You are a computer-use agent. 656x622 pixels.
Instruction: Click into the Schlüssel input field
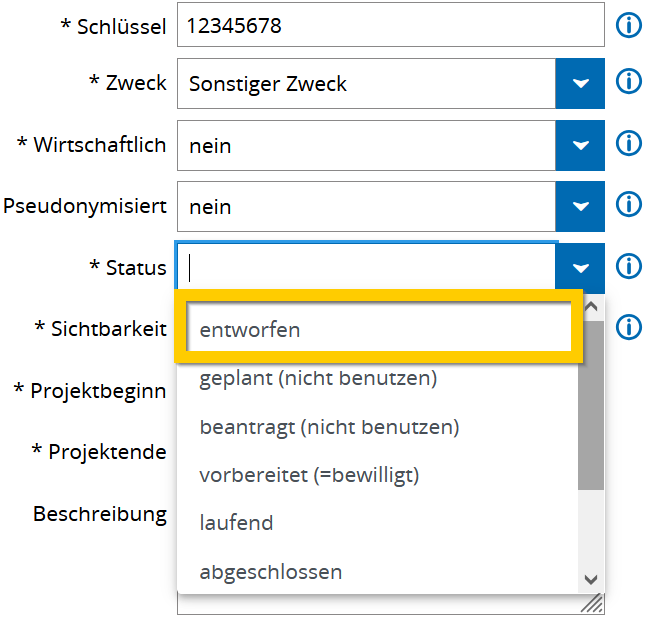(x=391, y=25)
